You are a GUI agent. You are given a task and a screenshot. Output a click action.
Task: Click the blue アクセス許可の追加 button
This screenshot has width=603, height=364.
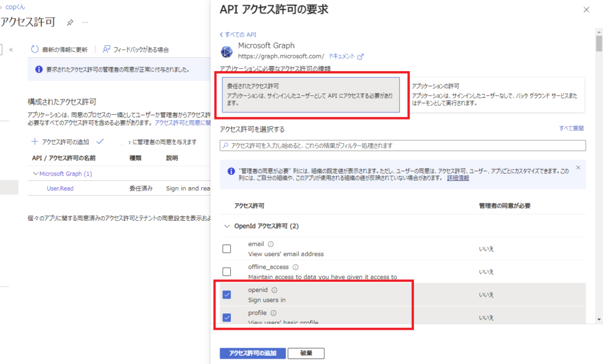253,353
